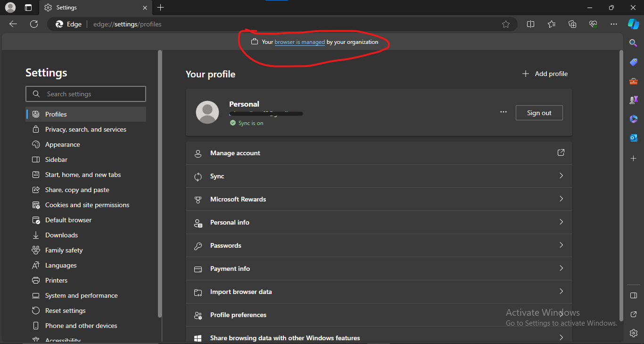Open the split screen view
The image size is (644, 344).
point(530,24)
